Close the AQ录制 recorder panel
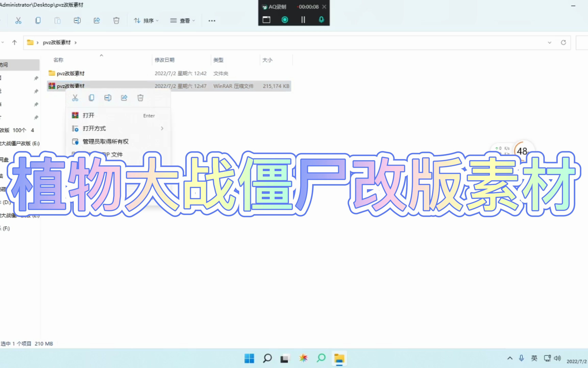Screen dimensions: 588x368 pos(324,7)
